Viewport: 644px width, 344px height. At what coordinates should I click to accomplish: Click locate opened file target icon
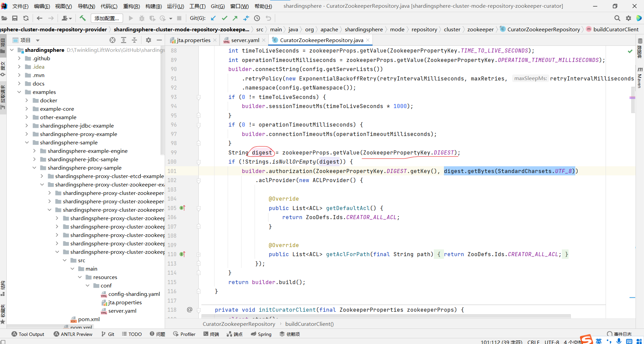pos(112,40)
